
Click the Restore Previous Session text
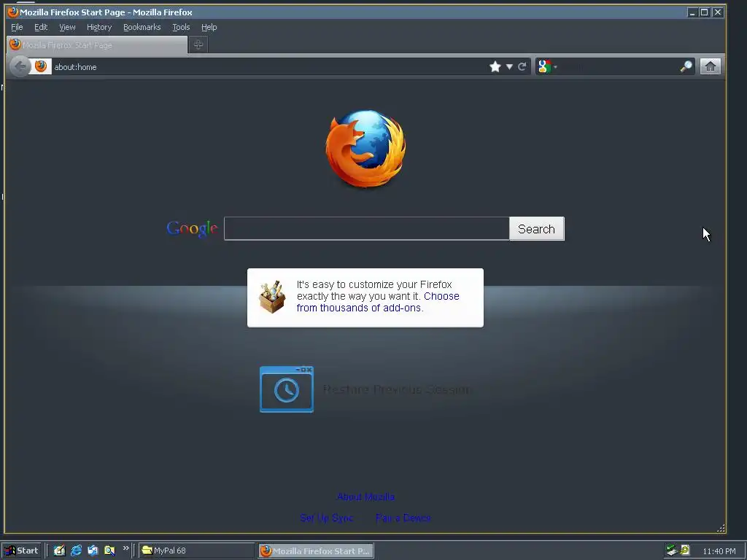click(398, 389)
